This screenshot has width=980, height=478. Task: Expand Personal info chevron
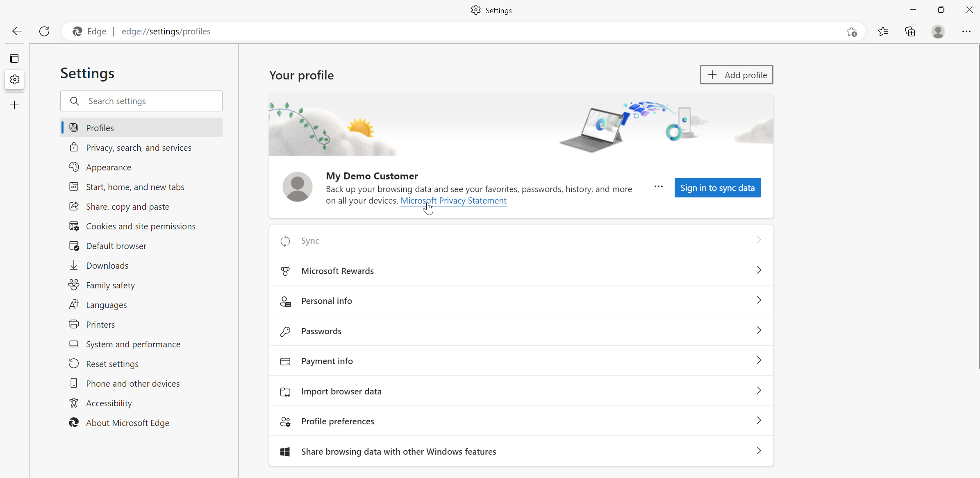click(x=759, y=300)
